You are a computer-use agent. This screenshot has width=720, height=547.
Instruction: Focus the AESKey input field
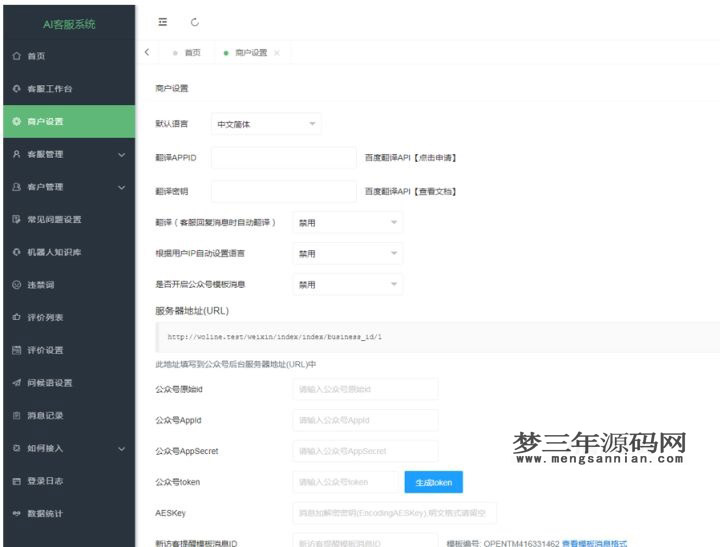pyautogui.click(x=395, y=513)
